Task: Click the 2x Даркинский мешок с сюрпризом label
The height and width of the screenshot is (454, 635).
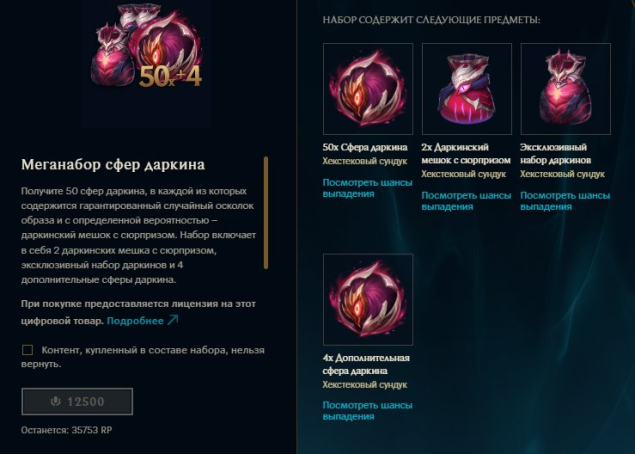Action: tap(466, 153)
